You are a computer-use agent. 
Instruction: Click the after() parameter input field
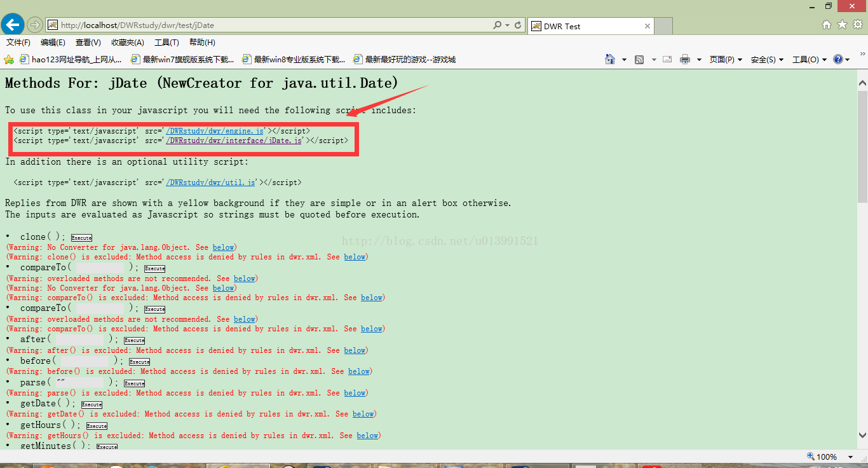click(x=80, y=340)
